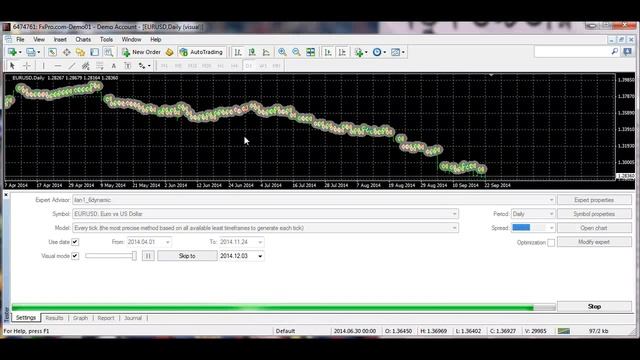Open the Window menu

(131, 40)
